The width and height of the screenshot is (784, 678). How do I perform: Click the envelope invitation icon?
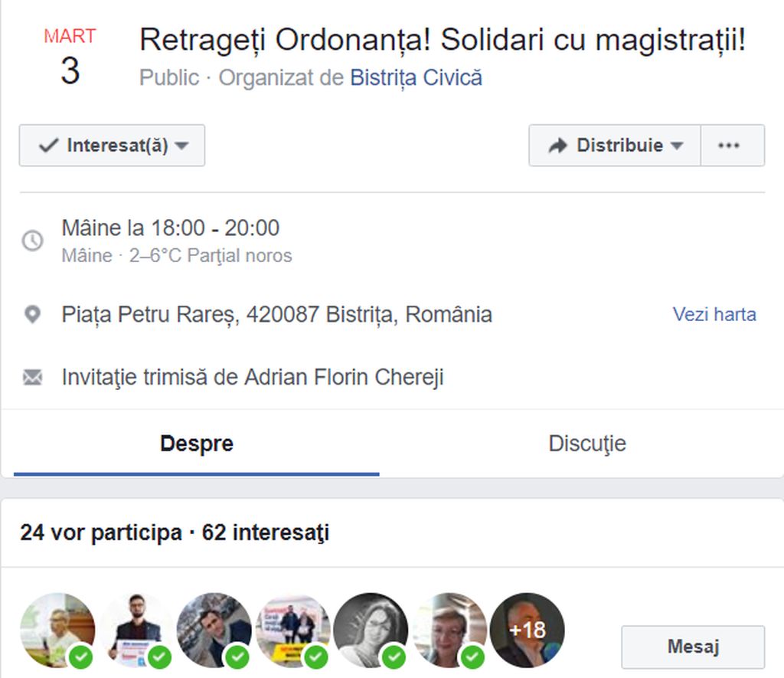pos(32,377)
